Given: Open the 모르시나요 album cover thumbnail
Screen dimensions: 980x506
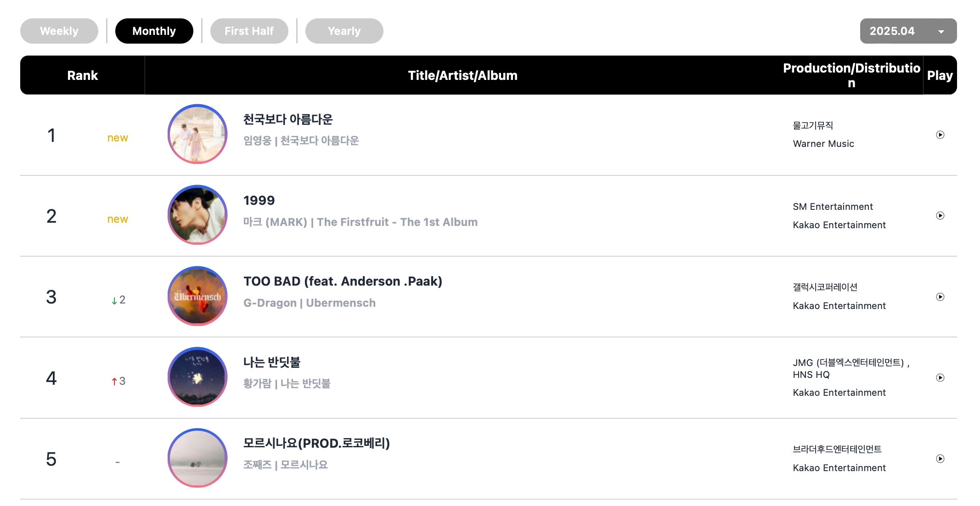Looking at the screenshot, I should click(197, 458).
